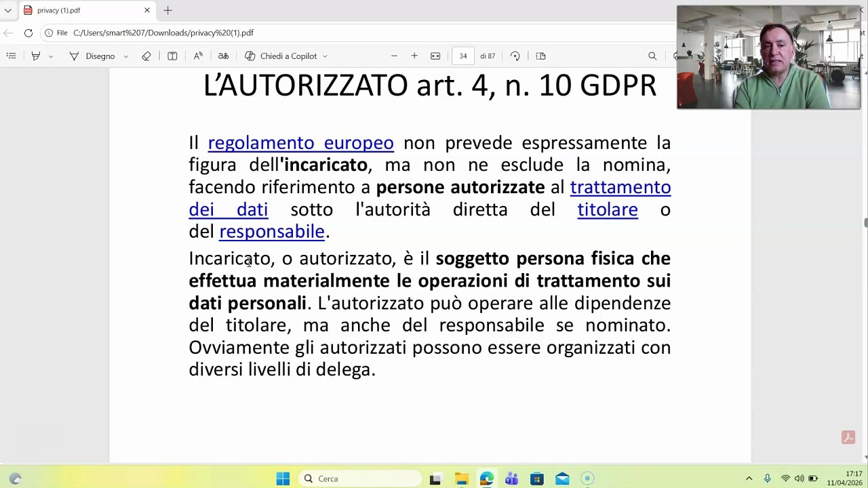Activate the Disegno drawing tool
868x488 pixels.
[x=93, y=56]
